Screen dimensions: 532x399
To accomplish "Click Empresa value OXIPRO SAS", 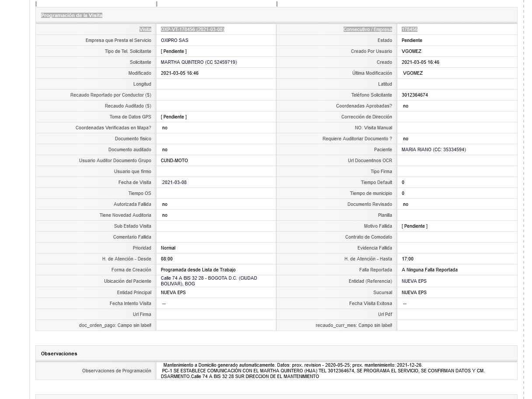I will click(174, 40).
